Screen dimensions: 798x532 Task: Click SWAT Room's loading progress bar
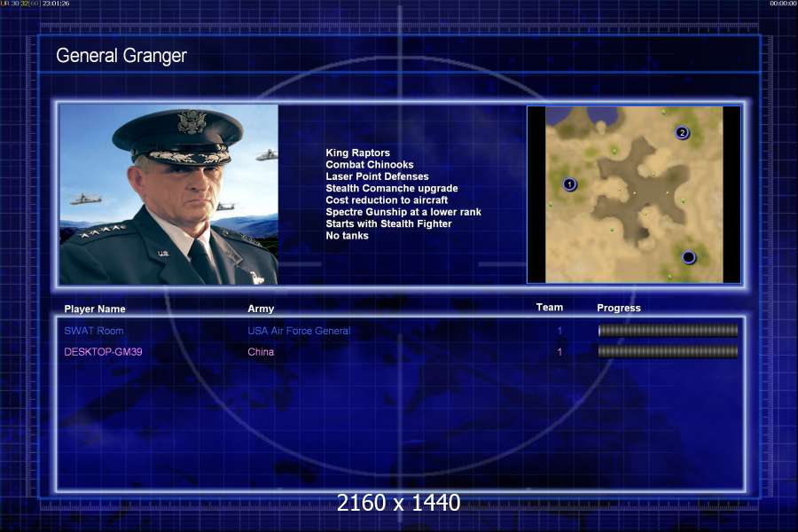pos(668,331)
